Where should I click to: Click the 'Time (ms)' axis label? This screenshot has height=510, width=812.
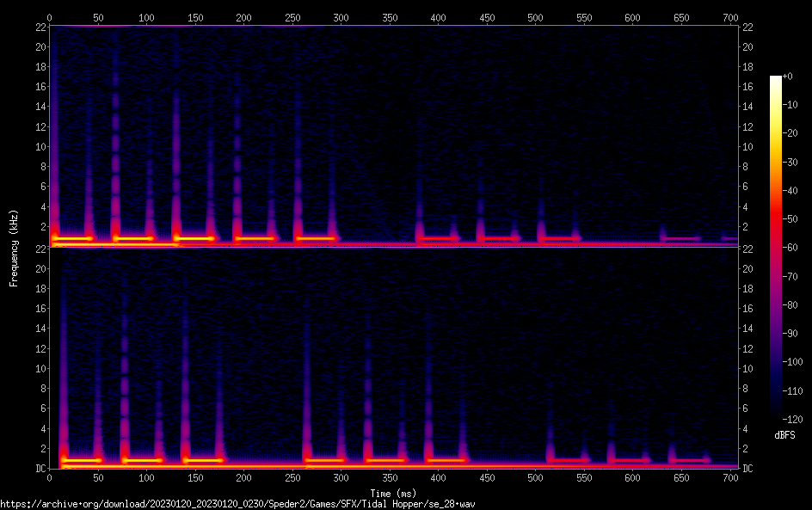[x=394, y=493]
